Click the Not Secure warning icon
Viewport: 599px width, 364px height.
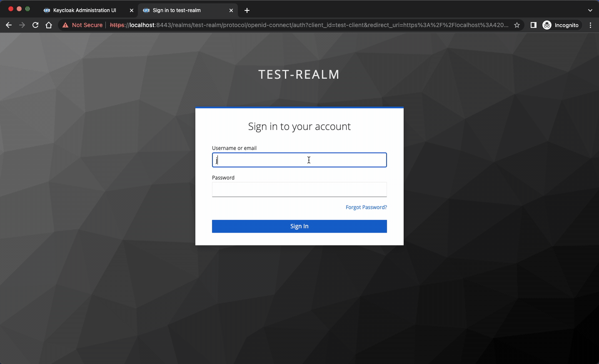click(65, 25)
